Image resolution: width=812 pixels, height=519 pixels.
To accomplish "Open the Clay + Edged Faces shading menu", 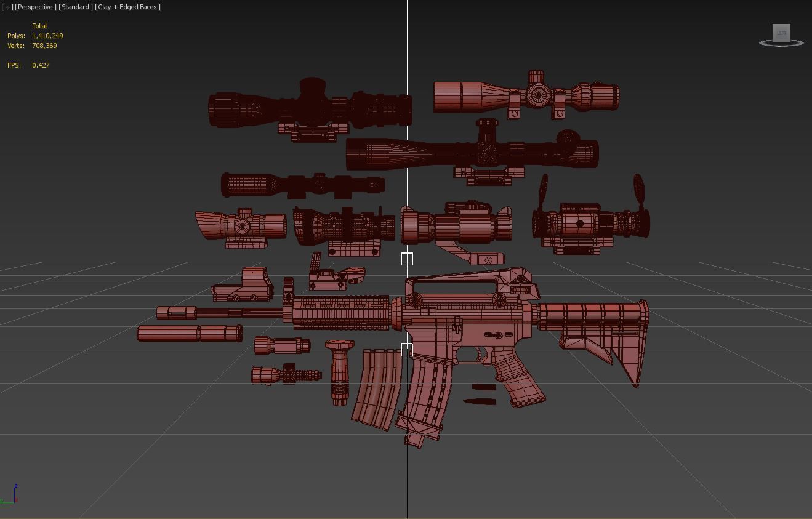I will click(x=127, y=7).
